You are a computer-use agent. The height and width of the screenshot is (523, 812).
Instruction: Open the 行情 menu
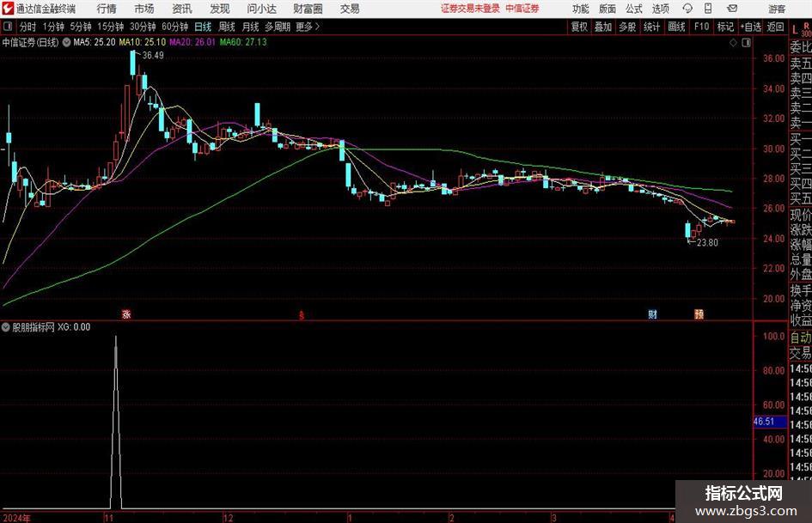click(107, 9)
